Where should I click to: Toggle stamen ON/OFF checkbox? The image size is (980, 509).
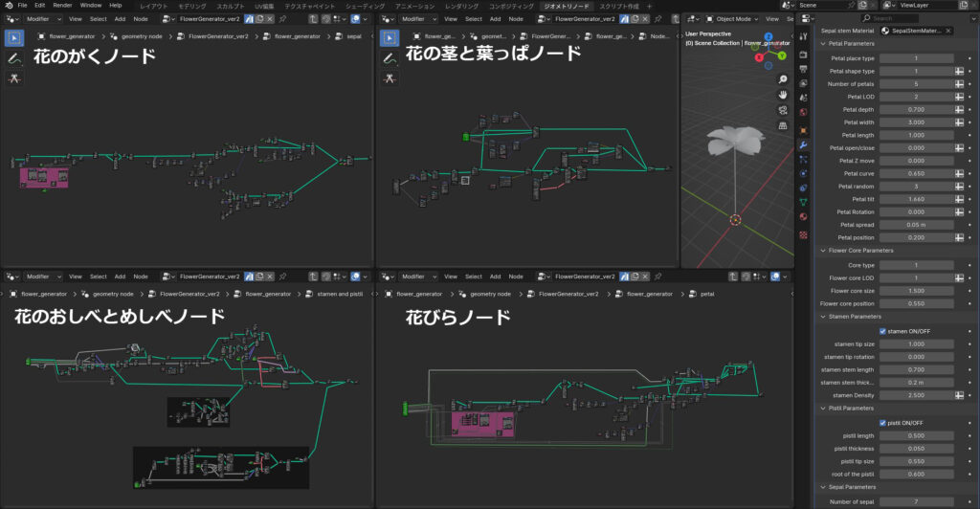click(x=882, y=331)
